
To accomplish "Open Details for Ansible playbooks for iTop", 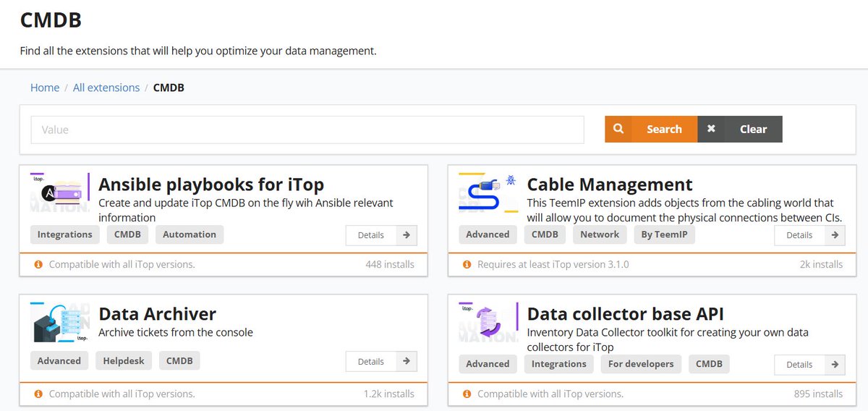I will [381, 235].
